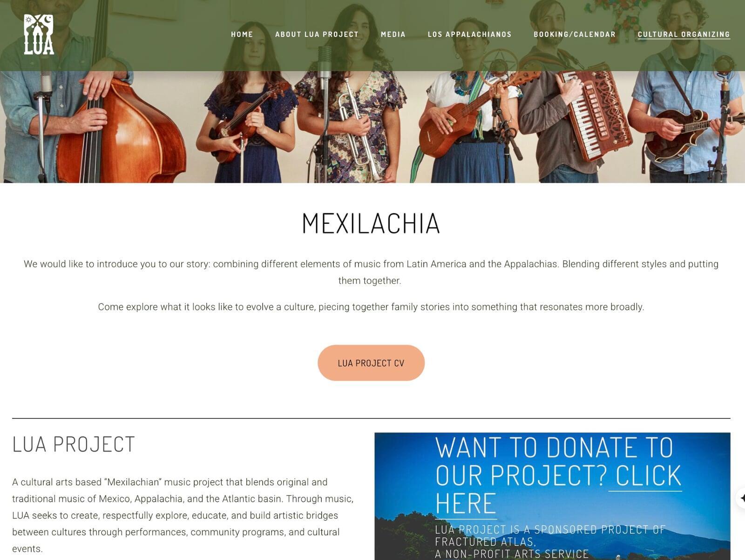Select the CULTURAL ORGANIZING nav link
Screen dimensions: 745x560
coord(684,34)
